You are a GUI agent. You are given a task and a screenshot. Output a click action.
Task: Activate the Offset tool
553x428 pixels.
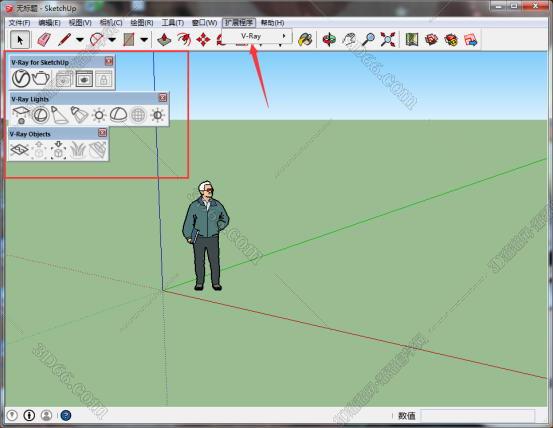coord(184,39)
